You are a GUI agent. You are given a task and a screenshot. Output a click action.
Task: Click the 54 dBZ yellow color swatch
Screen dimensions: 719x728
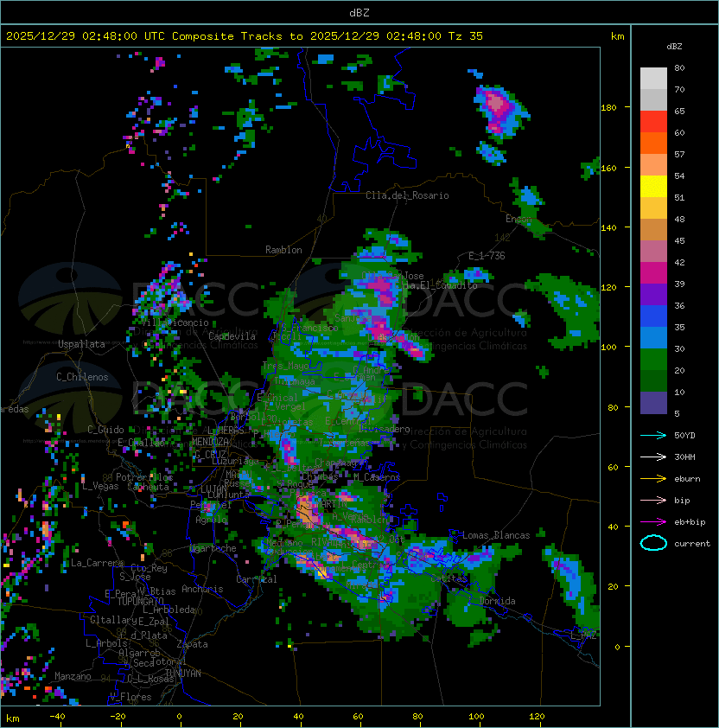(653, 186)
